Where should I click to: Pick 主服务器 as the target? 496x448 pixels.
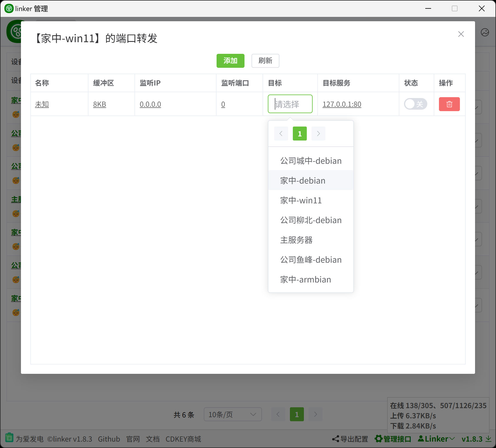click(x=296, y=240)
